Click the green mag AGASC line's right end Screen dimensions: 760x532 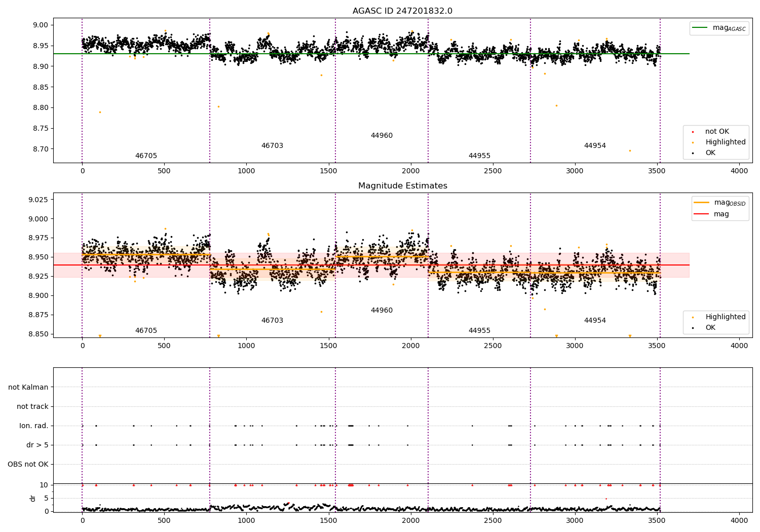[x=689, y=54]
